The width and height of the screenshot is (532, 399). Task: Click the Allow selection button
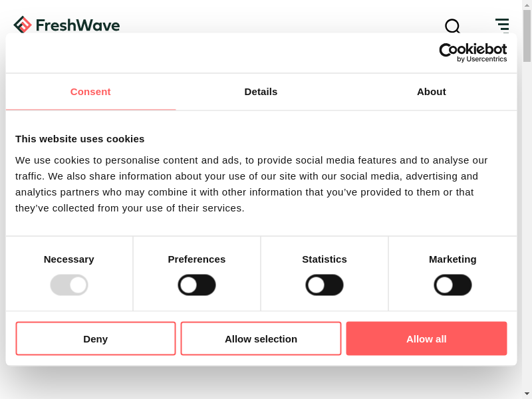tap(261, 338)
